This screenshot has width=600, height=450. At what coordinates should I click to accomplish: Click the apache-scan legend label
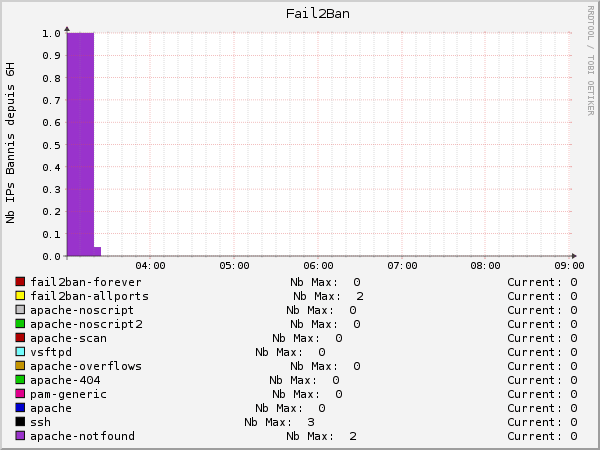click(68, 338)
